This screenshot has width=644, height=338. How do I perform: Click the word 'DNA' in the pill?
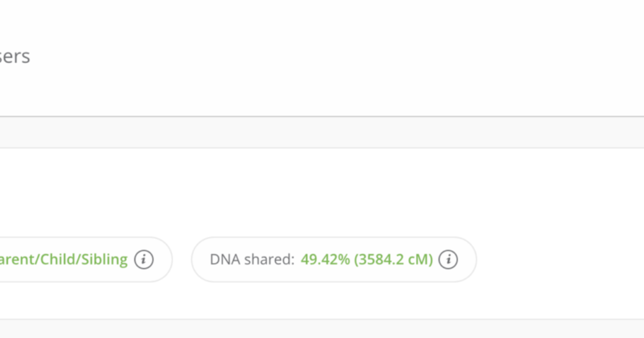(225, 260)
